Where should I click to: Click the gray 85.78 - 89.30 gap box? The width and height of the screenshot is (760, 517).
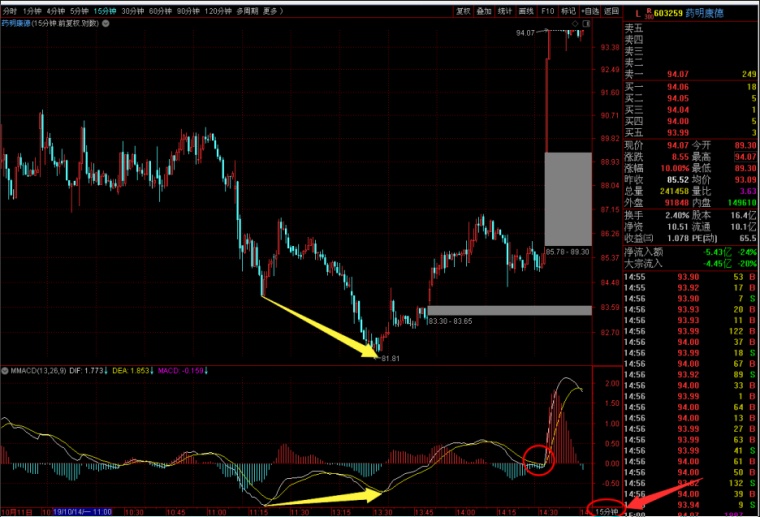tap(568, 199)
